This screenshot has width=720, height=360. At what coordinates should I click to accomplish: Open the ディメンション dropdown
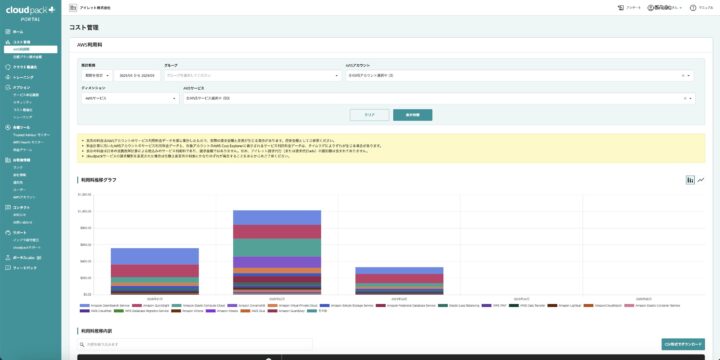click(x=130, y=98)
